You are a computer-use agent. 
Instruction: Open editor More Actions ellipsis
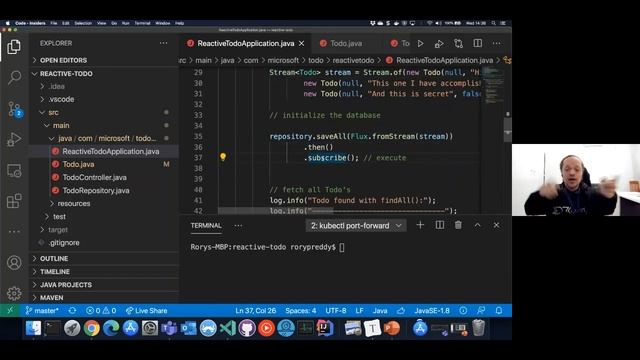(x=496, y=43)
